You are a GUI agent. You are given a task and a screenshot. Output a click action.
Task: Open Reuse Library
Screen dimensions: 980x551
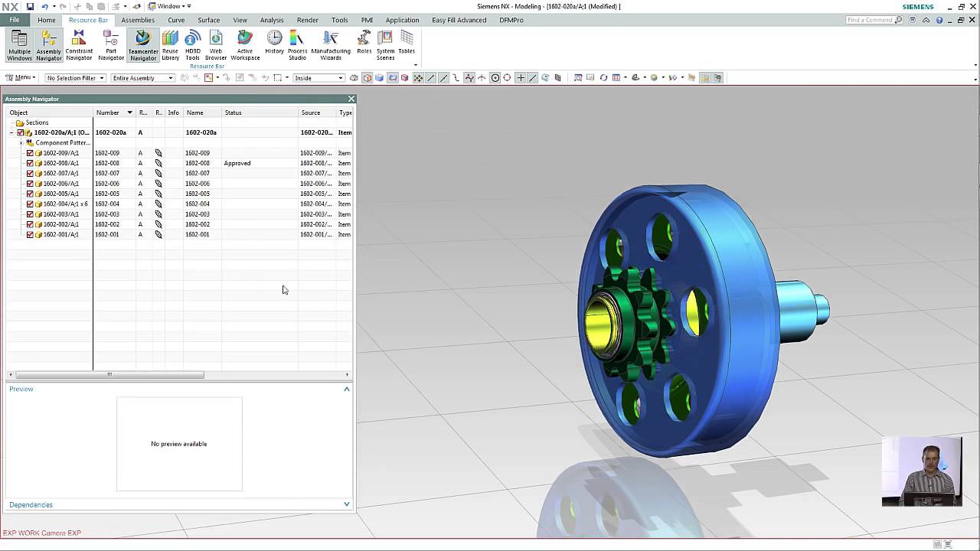170,46
